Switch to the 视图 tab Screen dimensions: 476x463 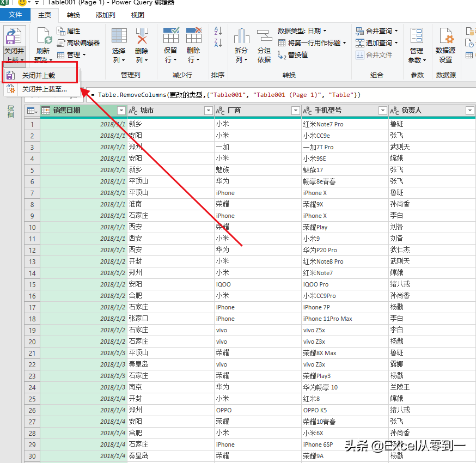[x=138, y=15]
